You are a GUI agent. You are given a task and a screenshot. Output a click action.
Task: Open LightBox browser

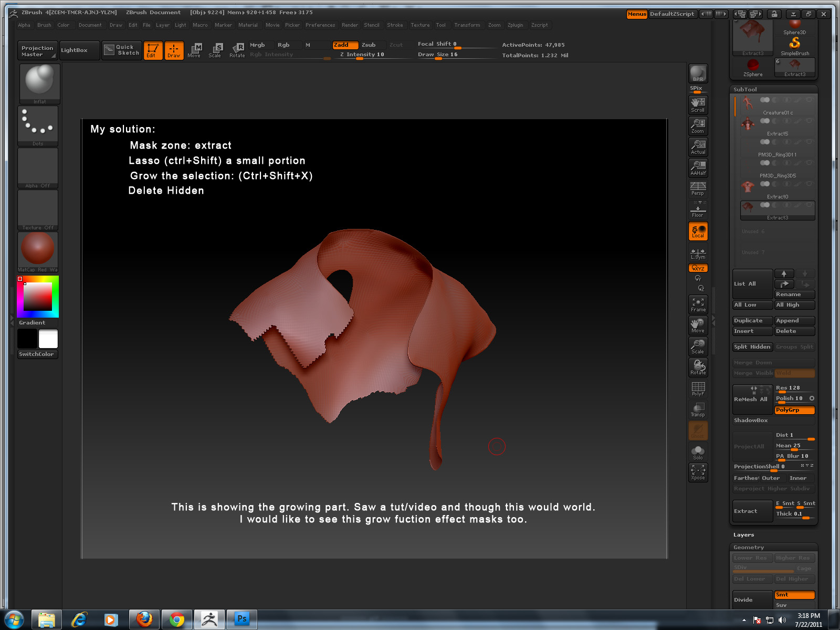point(79,50)
